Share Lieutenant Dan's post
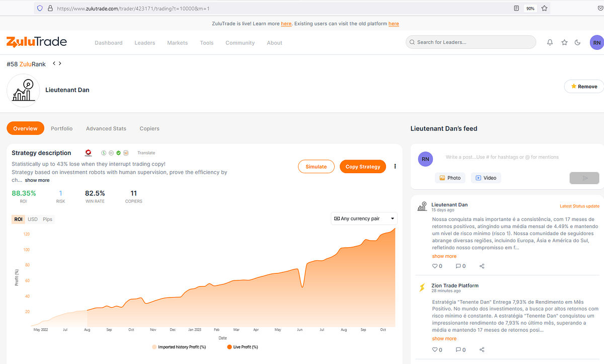 point(482,266)
